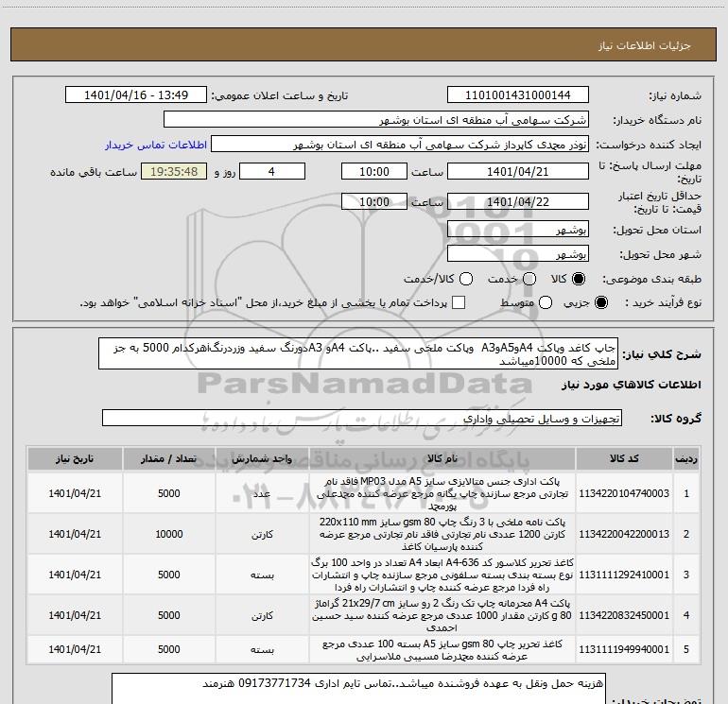Click the تعداد / مقدار column header
The image size is (728, 704).
(x=169, y=458)
